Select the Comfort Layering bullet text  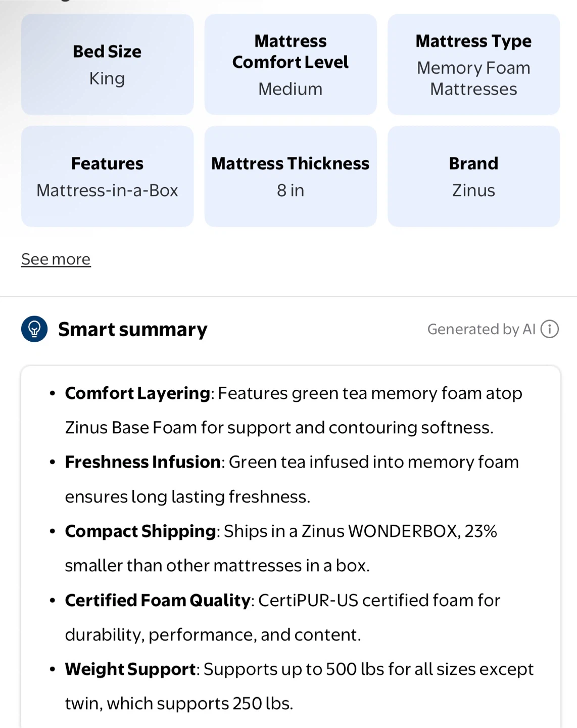[294, 411]
